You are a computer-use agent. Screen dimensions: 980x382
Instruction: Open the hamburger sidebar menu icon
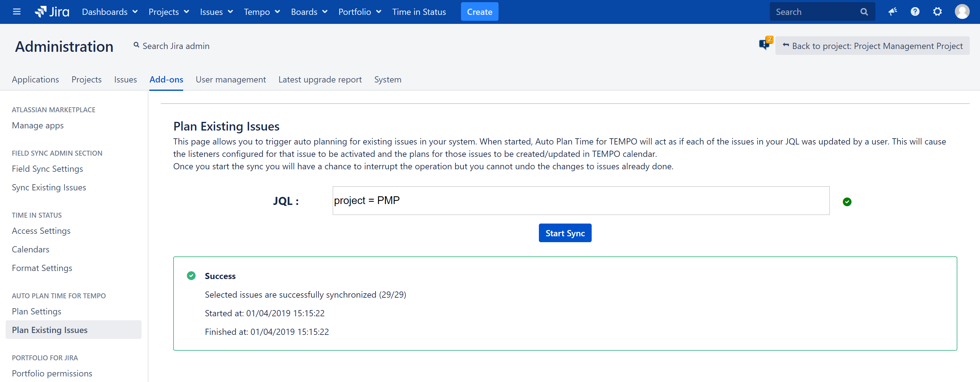click(x=16, y=12)
